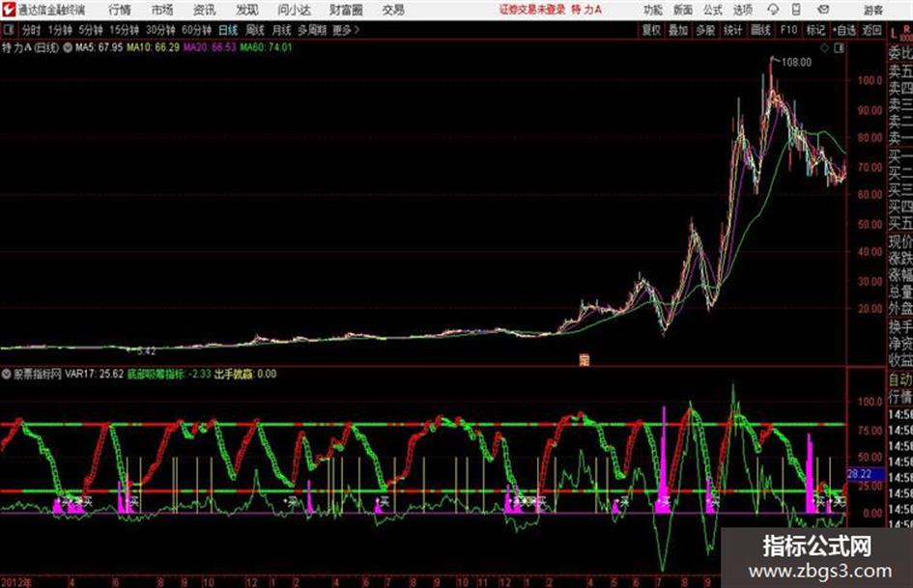Click the MA10: 66.29 value
Viewport: 913px width, 588px height.
pos(153,47)
